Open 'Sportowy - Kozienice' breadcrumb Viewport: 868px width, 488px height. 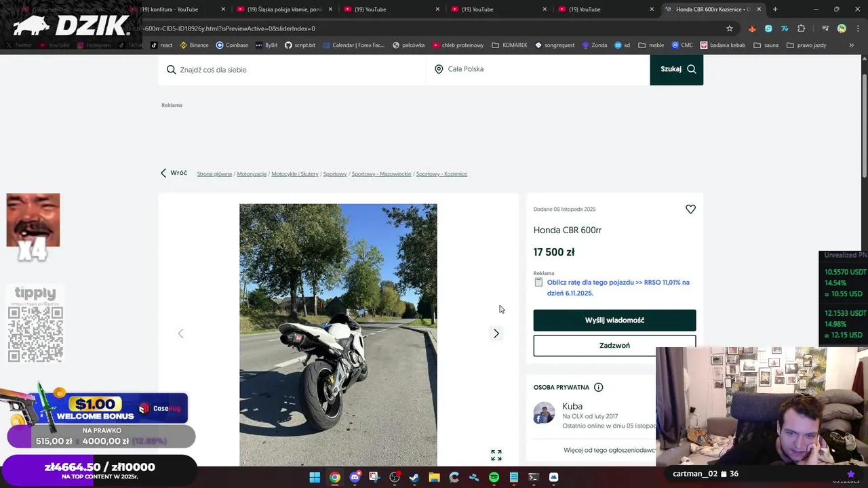click(x=441, y=174)
